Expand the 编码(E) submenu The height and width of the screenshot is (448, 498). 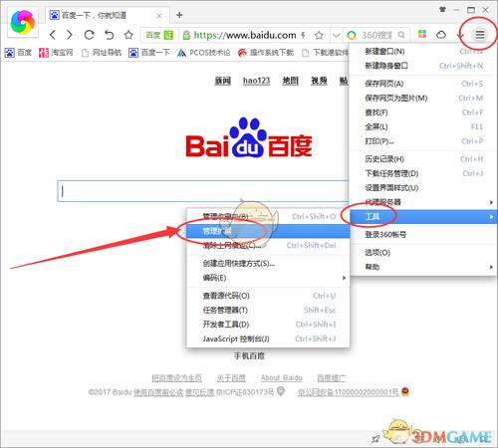click(x=268, y=278)
